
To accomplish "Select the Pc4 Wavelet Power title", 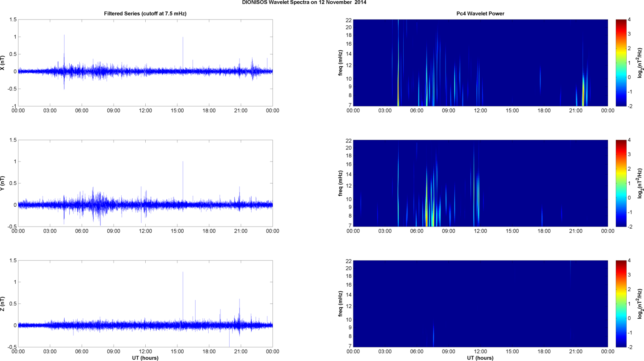I will click(480, 14).
